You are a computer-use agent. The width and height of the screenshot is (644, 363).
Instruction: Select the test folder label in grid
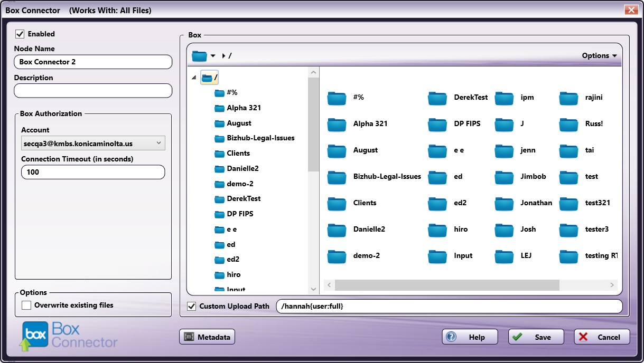coord(592,177)
